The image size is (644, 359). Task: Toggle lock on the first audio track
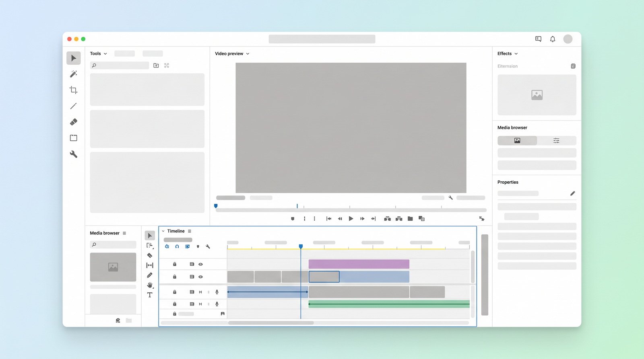[x=175, y=292]
